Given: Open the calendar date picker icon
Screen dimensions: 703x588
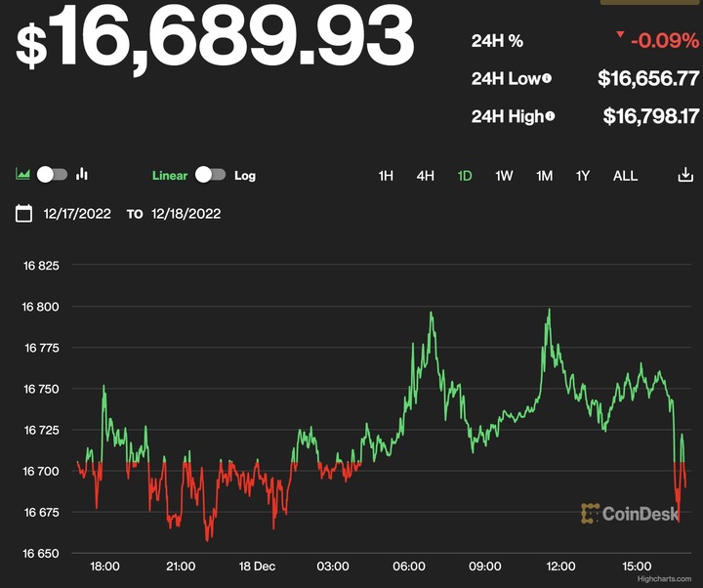Looking at the screenshot, I should [x=23, y=214].
